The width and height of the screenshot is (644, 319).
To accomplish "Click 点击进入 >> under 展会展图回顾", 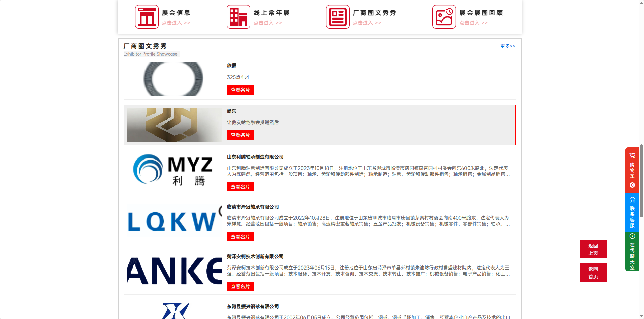I will 473,23.
